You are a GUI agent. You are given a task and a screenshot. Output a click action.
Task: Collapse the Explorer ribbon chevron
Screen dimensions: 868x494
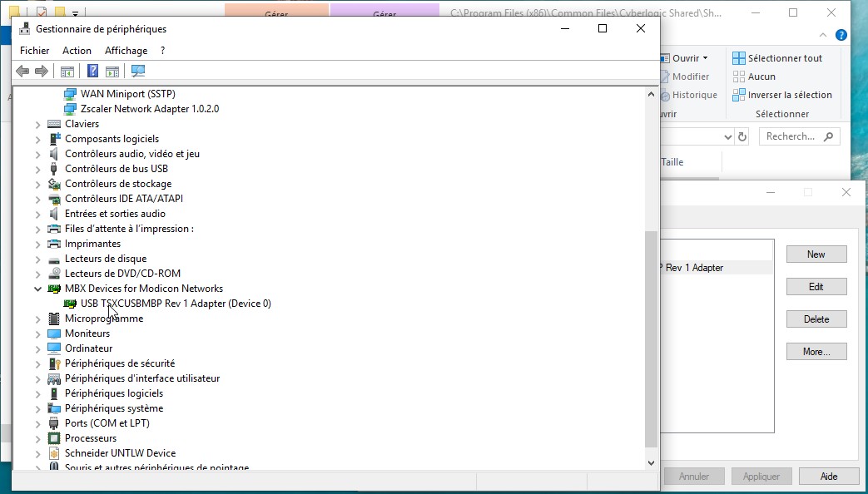click(822, 36)
